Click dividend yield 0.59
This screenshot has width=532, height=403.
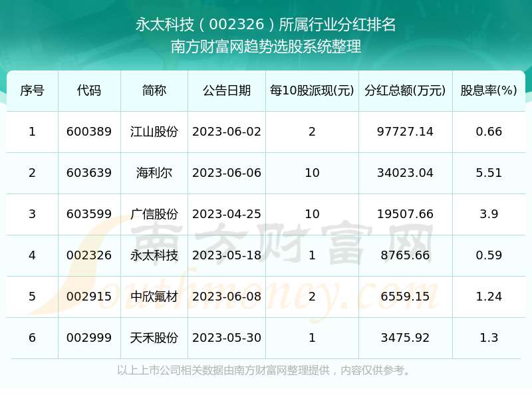489,255
